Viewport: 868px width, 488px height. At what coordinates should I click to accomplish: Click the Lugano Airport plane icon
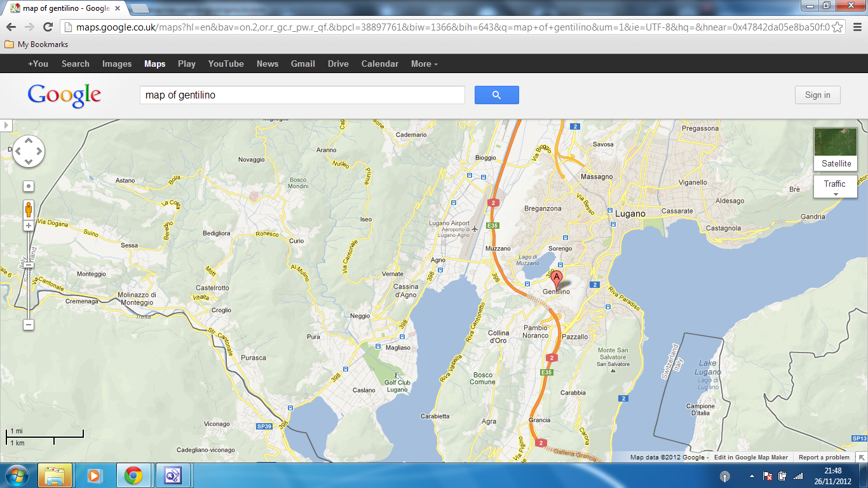[x=474, y=228]
